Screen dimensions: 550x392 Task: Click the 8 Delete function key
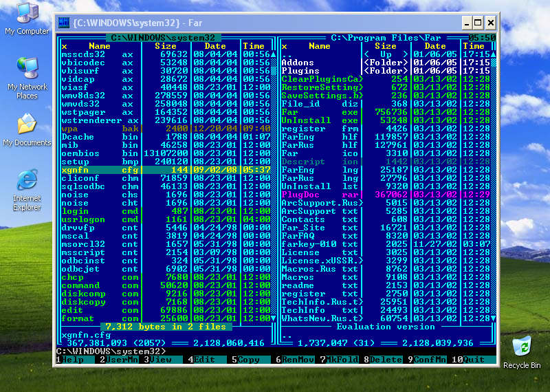(x=383, y=360)
